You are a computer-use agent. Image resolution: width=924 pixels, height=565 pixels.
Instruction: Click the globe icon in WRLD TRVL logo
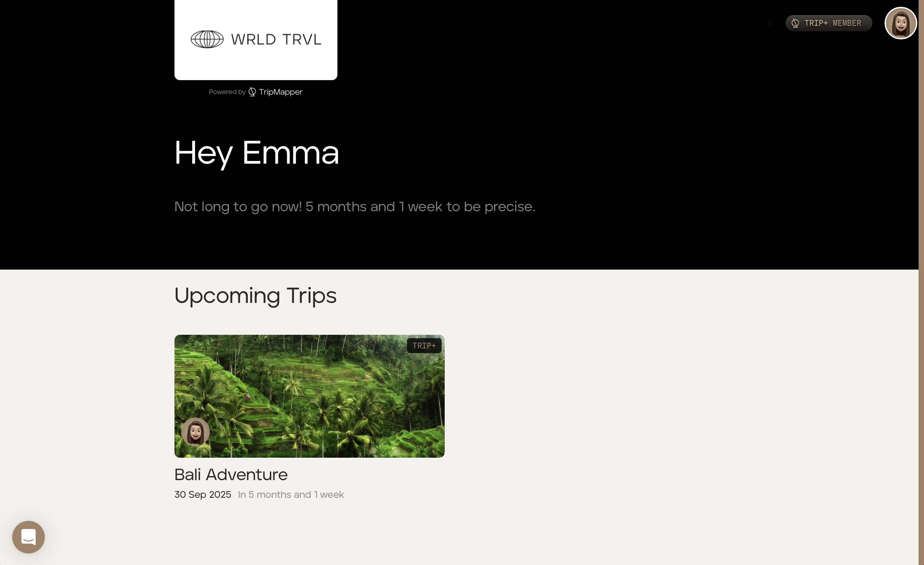click(207, 39)
